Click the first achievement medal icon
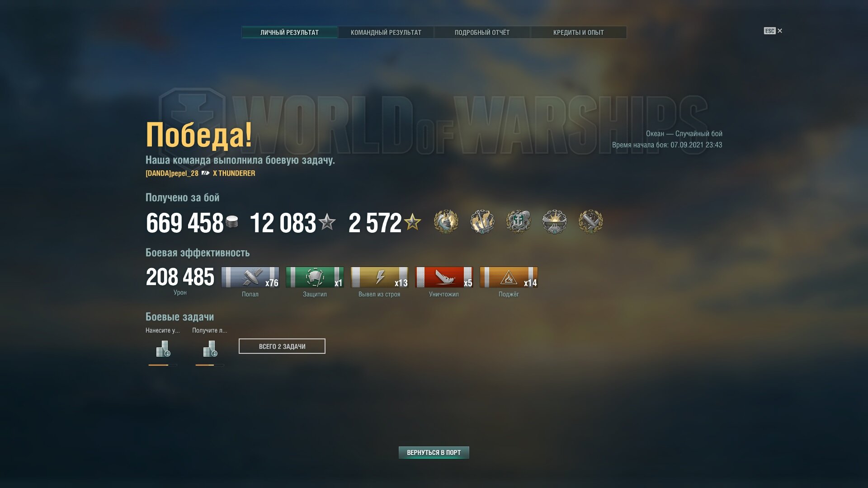This screenshot has height=488, width=868. click(446, 222)
